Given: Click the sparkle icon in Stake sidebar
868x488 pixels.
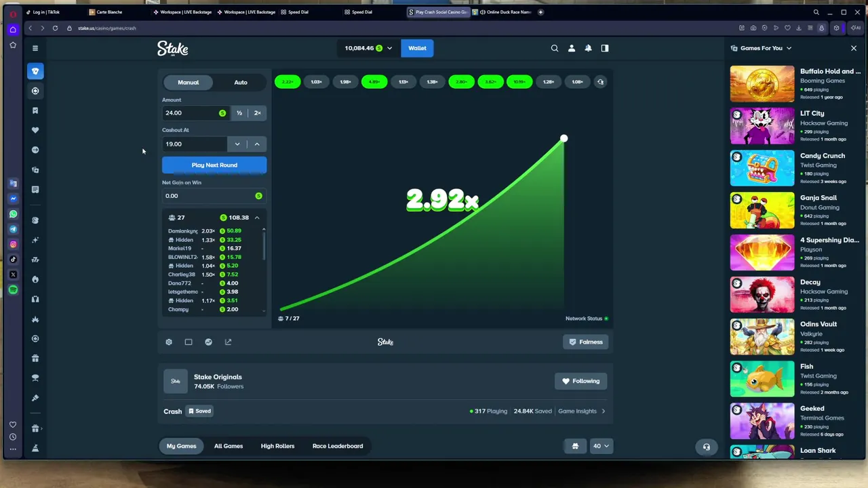Looking at the screenshot, I should pyautogui.click(x=35, y=240).
